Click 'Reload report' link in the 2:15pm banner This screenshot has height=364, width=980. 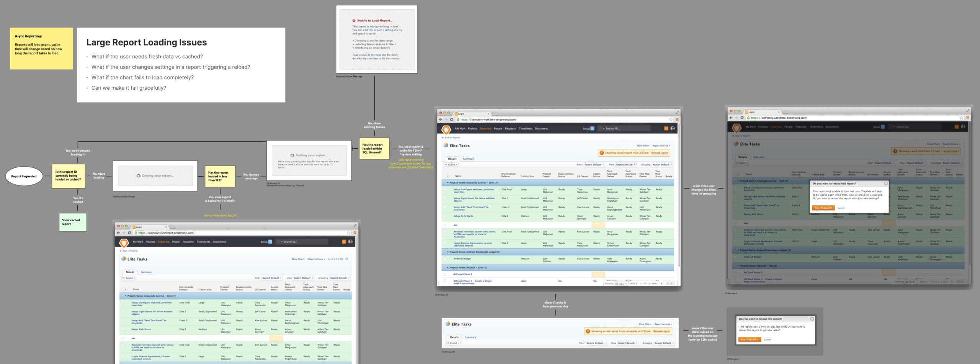tap(660, 153)
